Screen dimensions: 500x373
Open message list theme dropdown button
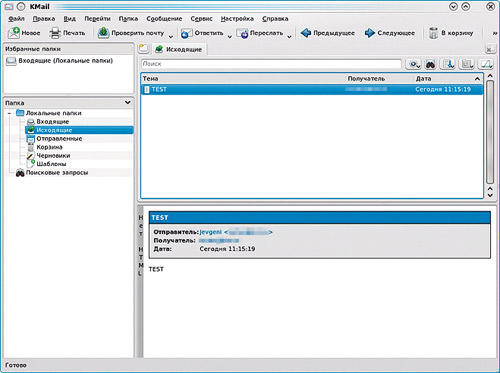coord(485,64)
